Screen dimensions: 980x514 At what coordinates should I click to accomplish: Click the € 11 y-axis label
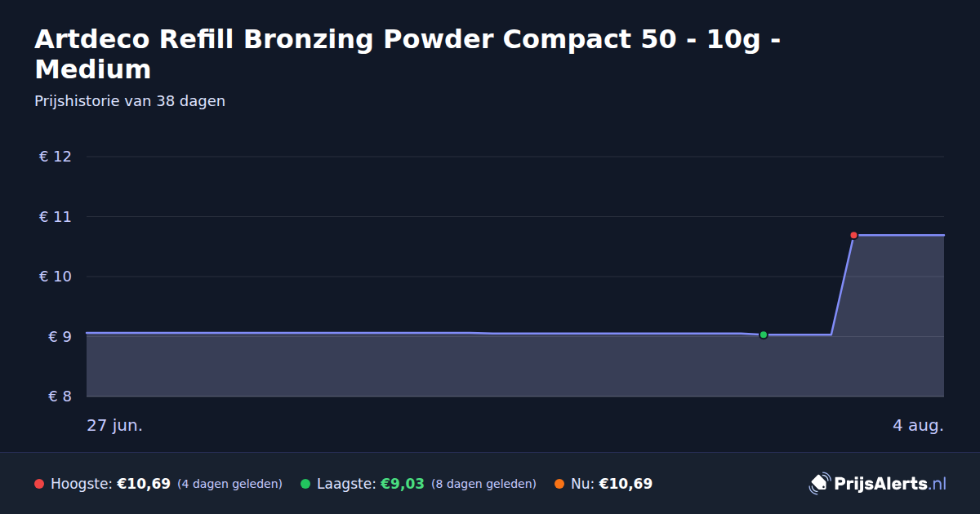click(56, 217)
